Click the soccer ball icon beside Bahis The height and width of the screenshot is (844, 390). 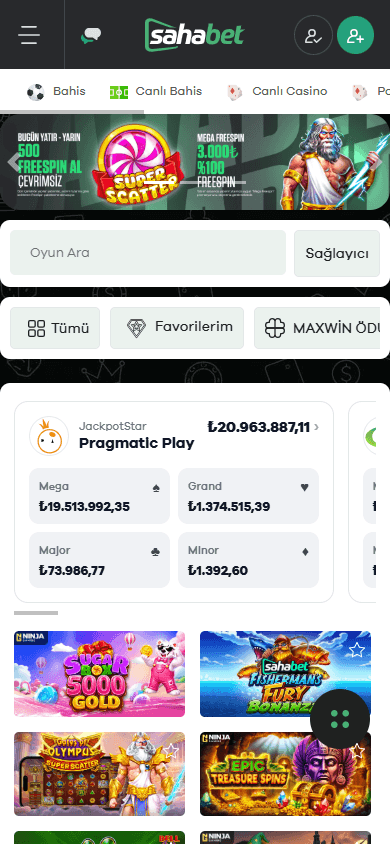tap(36, 92)
